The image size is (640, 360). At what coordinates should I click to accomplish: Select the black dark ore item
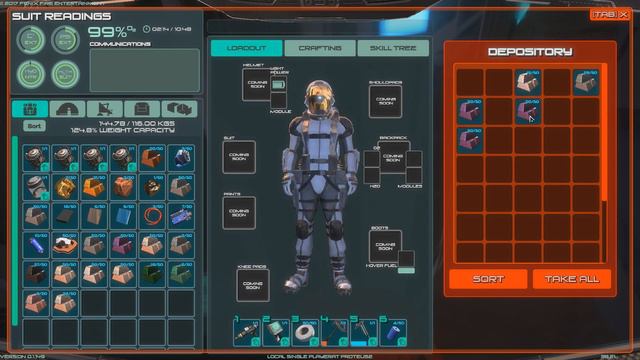pos(36,274)
